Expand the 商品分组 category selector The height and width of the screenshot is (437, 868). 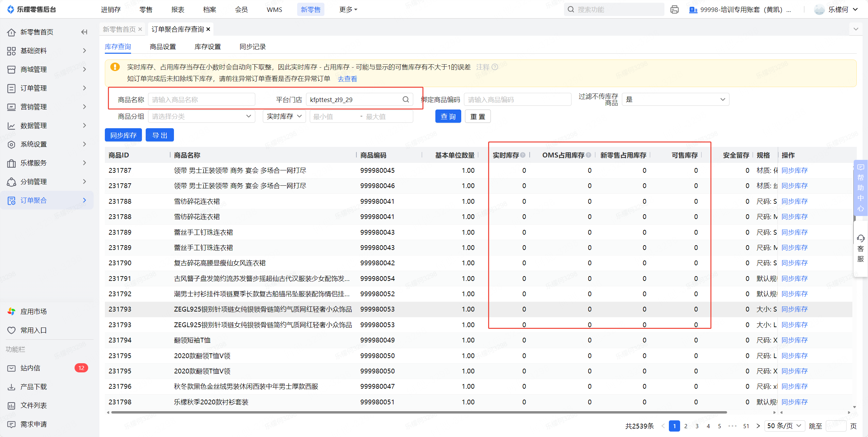click(x=202, y=116)
